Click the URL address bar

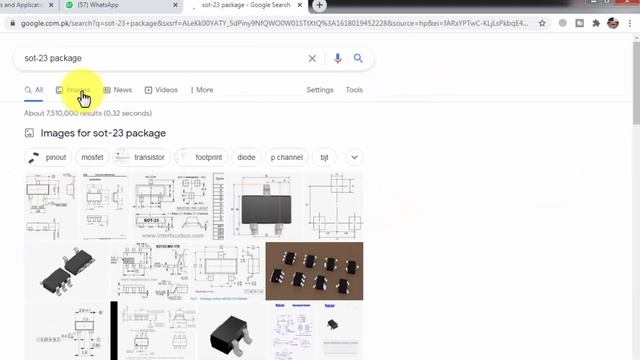[274, 23]
